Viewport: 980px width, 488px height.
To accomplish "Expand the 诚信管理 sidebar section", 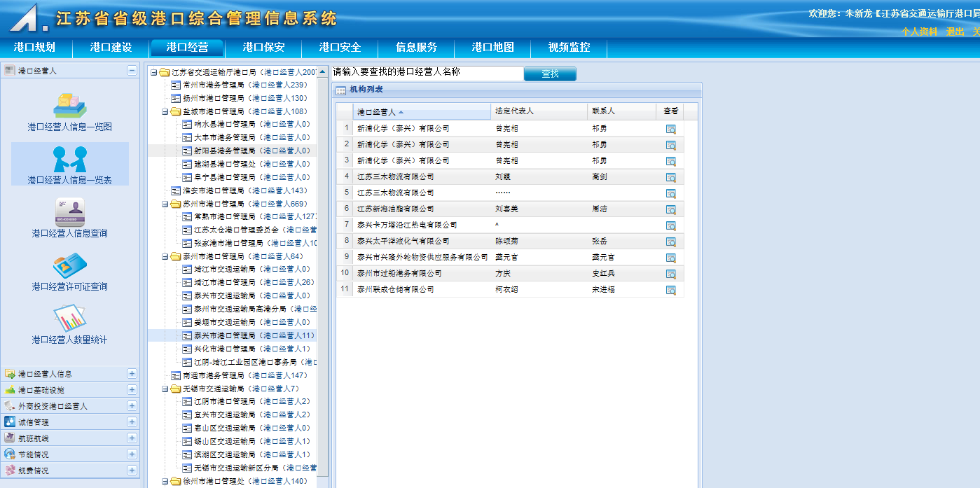I will pos(132,422).
